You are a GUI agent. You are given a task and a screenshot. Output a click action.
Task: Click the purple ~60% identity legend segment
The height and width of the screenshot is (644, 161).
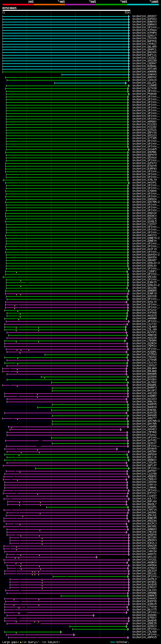coord(80,5)
